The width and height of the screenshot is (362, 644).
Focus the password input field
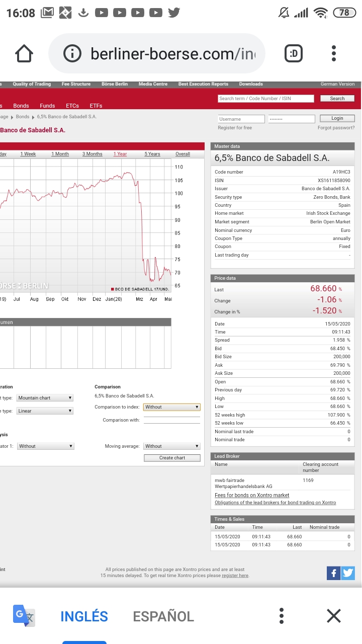pos(291,119)
